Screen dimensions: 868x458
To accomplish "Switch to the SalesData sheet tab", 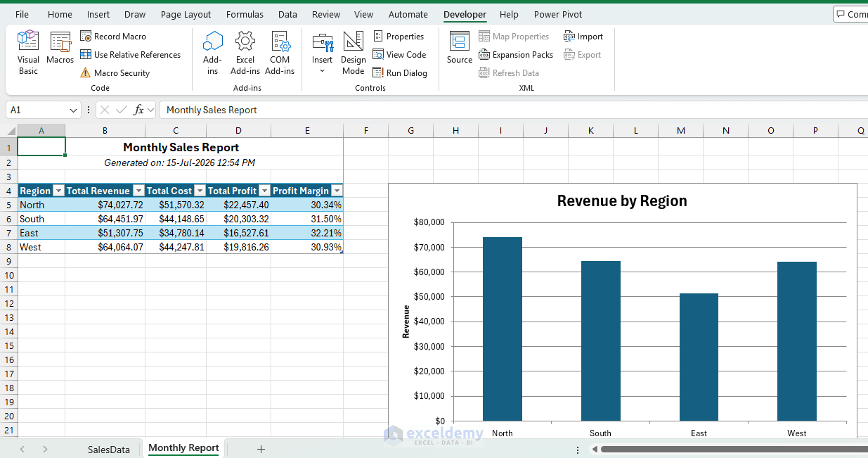I will point(109,449).
